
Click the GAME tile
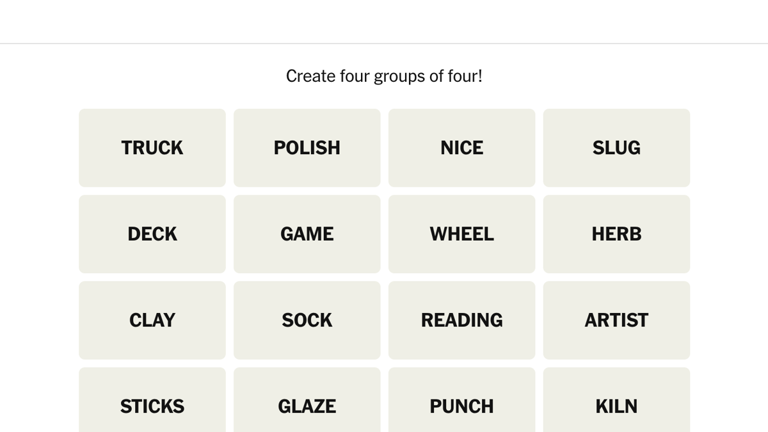(x=307, y=234)
